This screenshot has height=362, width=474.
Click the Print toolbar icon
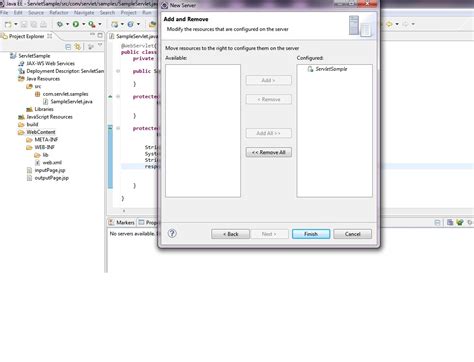click(43, 24)
